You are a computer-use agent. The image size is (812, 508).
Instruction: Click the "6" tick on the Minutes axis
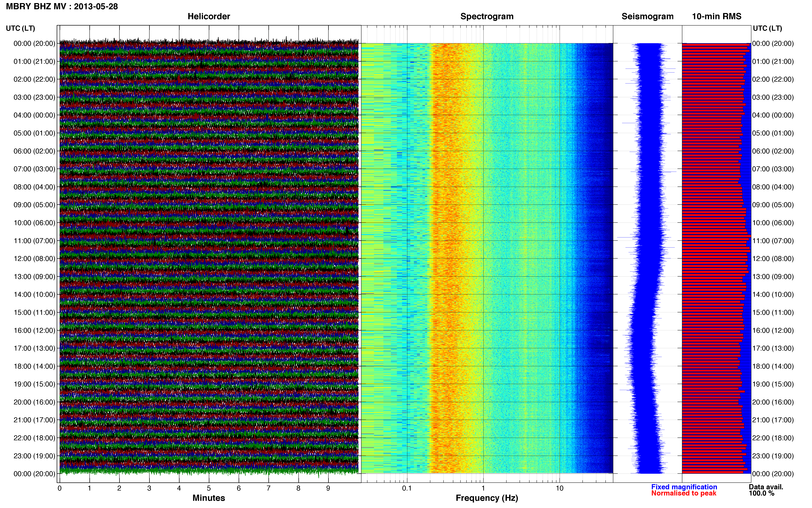239,488
